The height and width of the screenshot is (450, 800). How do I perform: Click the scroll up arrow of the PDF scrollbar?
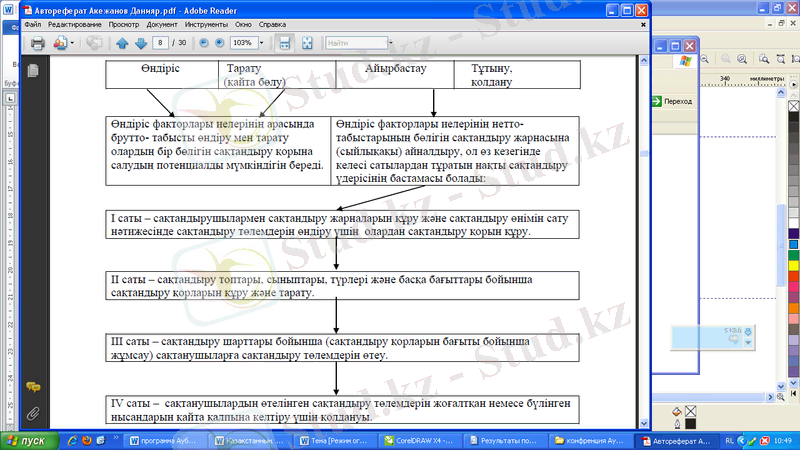(x=644, y=61)
